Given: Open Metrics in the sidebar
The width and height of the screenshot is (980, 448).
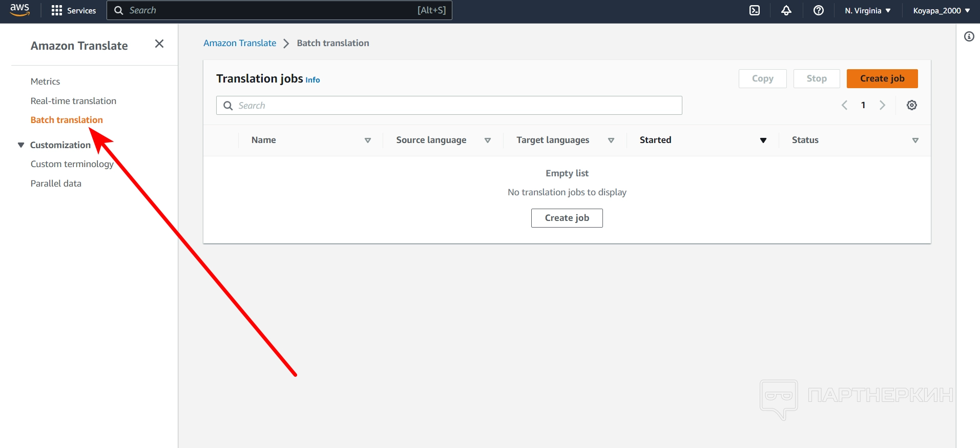Looking at the screenshot, I should tap(45, 82).
